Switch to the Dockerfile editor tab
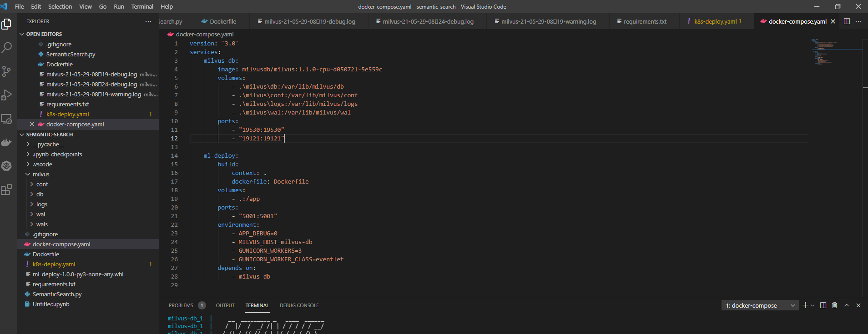 coord(222,21)
